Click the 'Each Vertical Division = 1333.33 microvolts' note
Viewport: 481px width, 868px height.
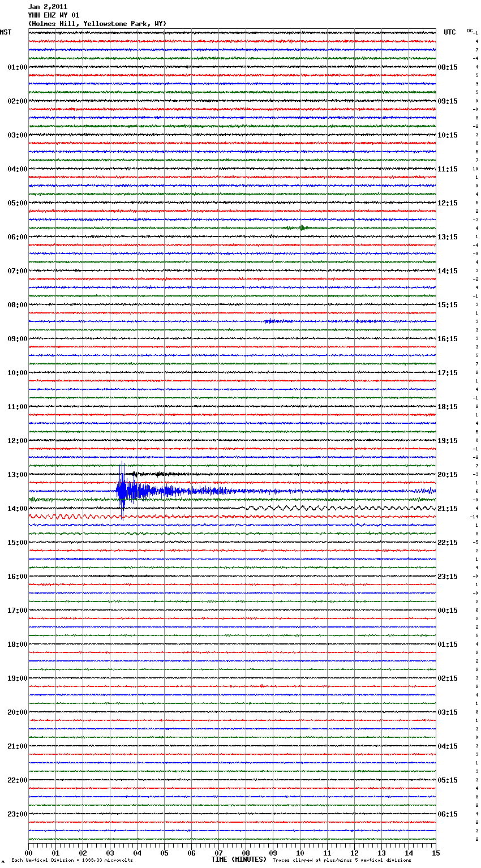(72, 861)
